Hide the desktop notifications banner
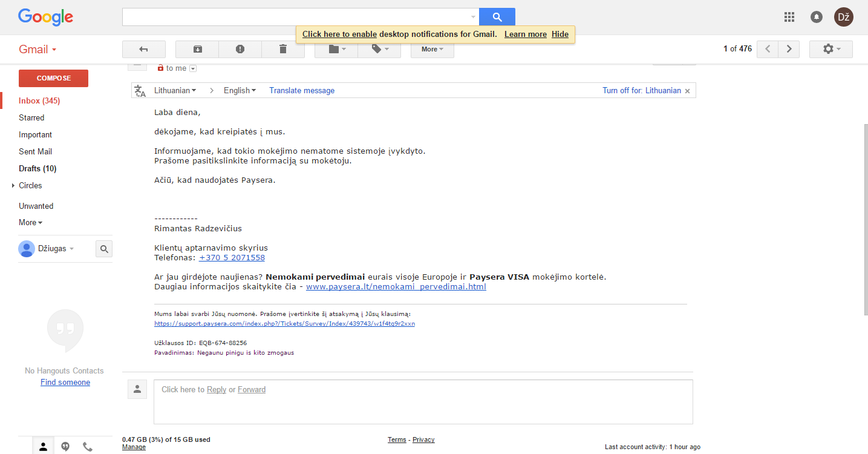 coord(560,35)
